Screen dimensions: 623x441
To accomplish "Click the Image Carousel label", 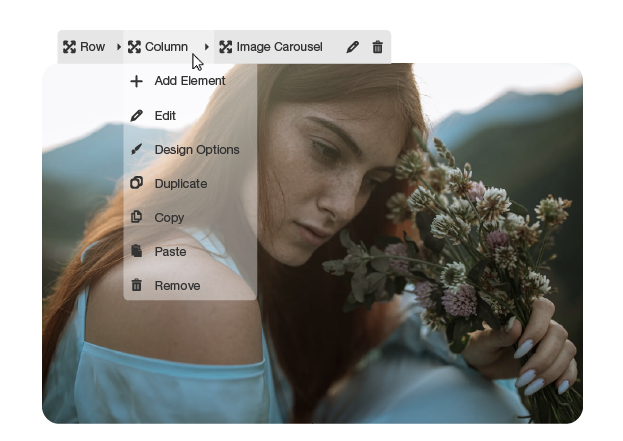I will 279,47.
